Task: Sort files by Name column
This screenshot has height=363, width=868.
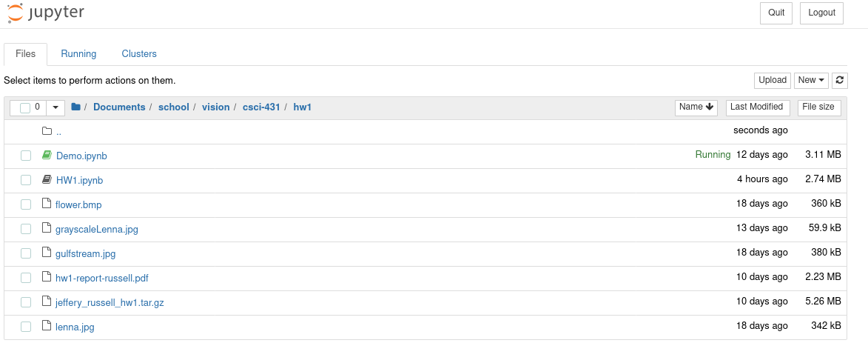Action: [696, 107]
